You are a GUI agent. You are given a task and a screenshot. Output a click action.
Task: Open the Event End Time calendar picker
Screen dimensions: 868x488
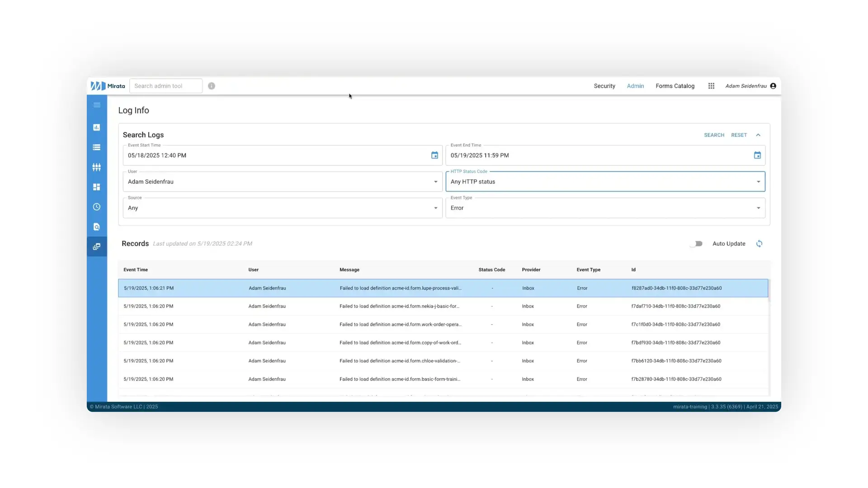757,155
